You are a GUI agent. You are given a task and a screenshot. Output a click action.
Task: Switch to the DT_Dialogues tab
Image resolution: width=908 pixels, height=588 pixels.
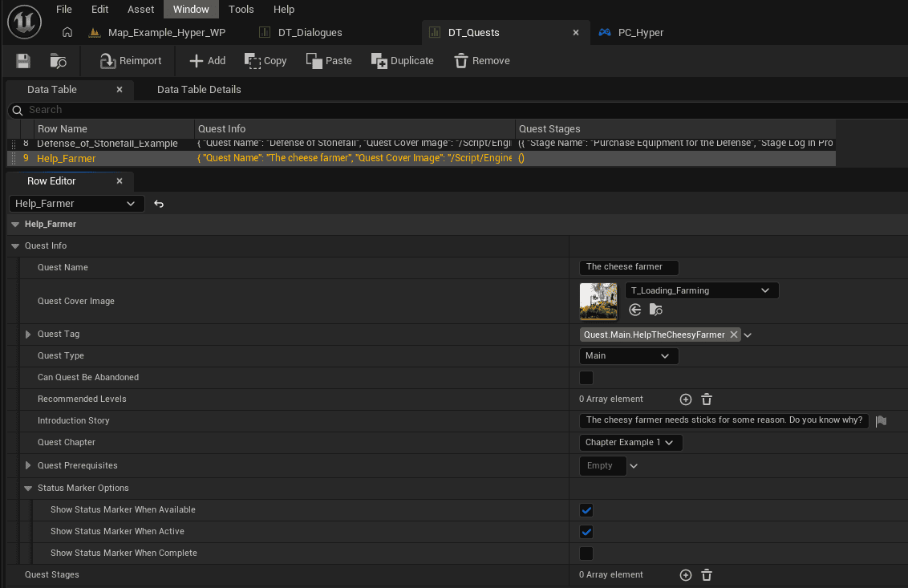[x=301, y=33]
